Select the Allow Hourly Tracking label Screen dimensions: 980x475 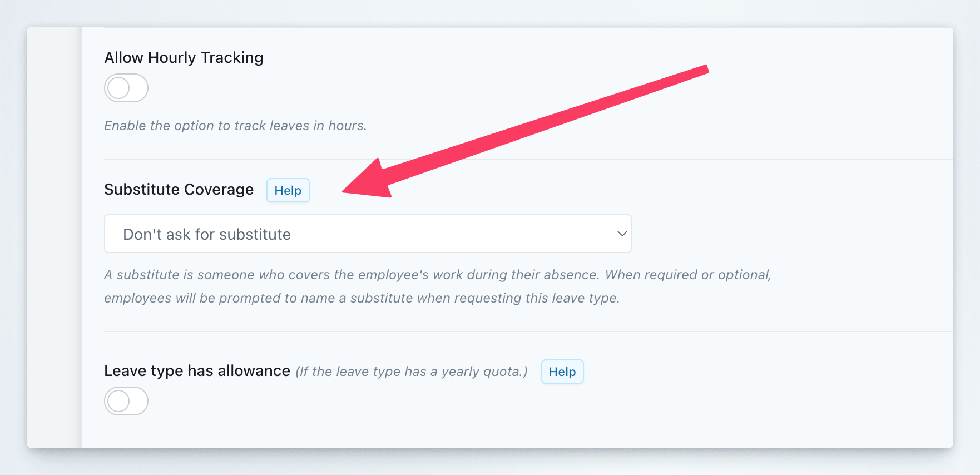pyautogui.click(x=184, y=57)
